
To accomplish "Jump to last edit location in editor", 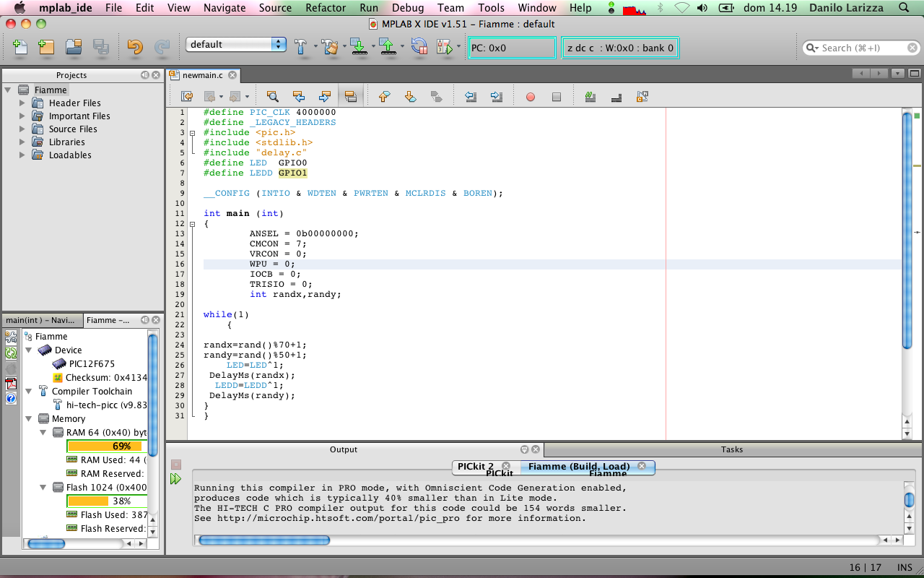I will point(187,96).
